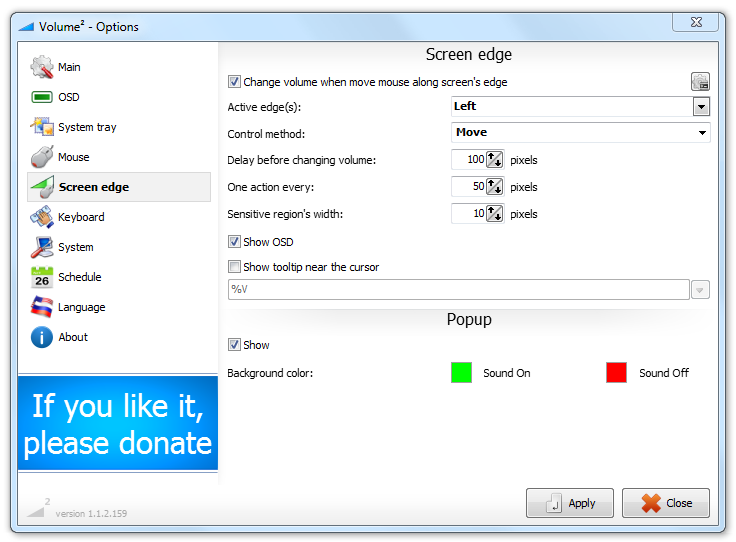This screenshot has height=542, width=736.
Task: Click the Main settings gear icon
Action: click(42, 67)
